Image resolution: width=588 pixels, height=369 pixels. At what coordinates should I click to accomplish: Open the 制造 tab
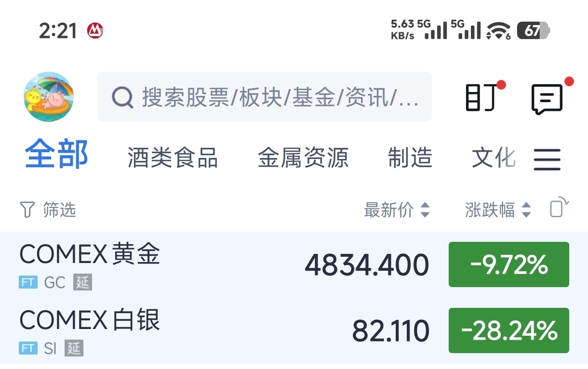tap(410, 158)
